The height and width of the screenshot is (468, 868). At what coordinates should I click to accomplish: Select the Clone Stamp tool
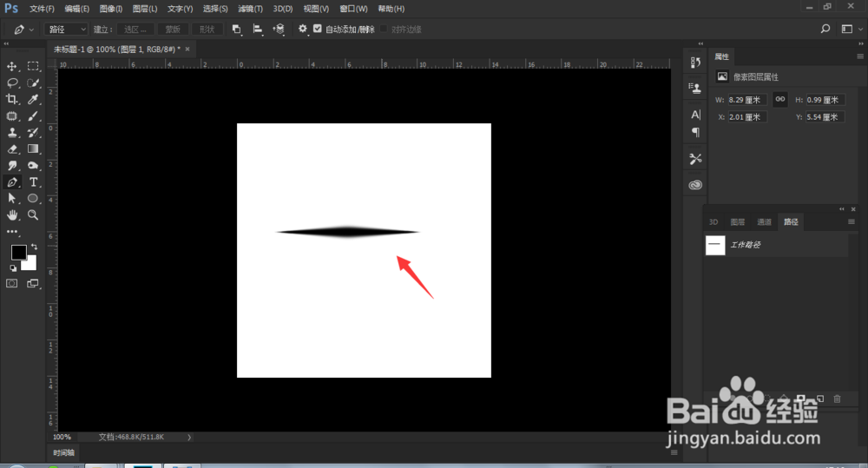(x=11, y=133)
